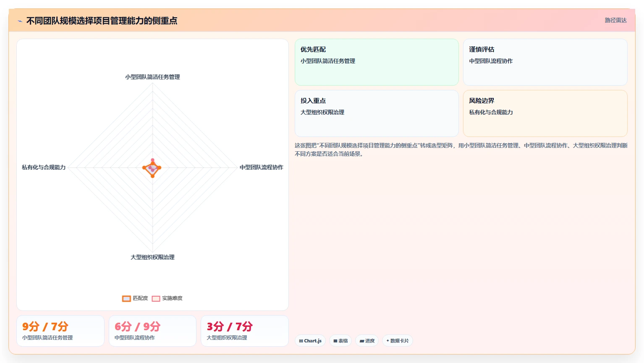Click the small logo icon beside the page title

20,21
